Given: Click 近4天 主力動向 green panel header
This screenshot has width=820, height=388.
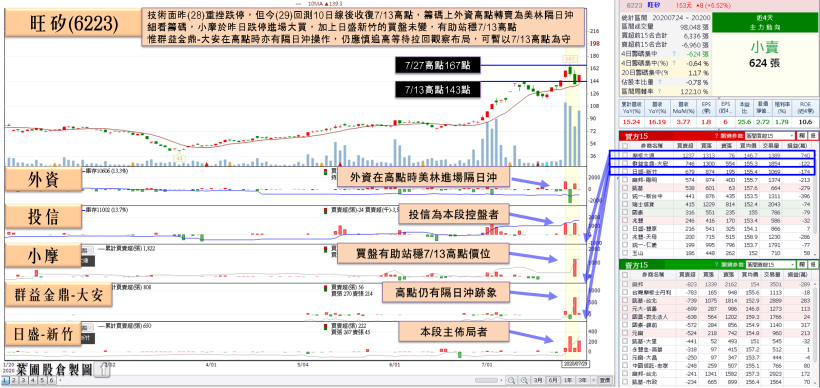Looking at the screenshot, I should (765, 22).
